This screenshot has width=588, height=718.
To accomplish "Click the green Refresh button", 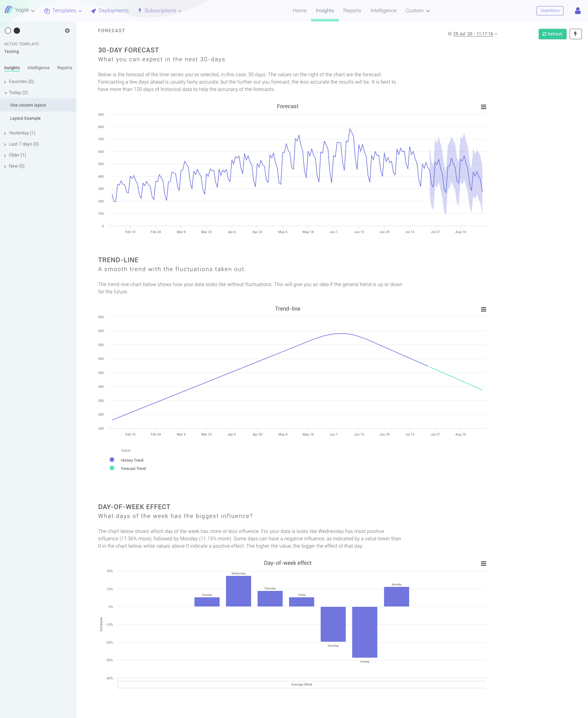I will point(552,34).
